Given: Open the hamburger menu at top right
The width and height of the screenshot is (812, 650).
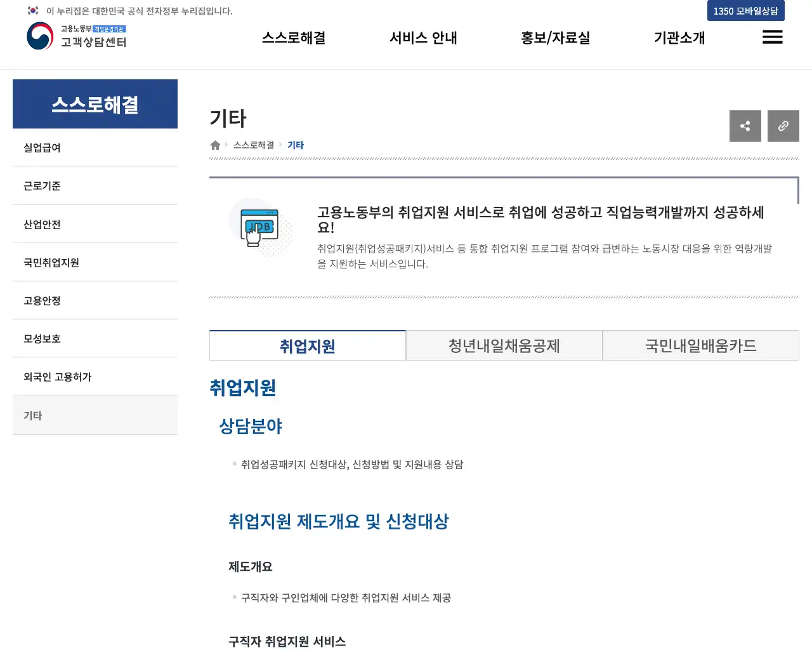Looking at the screenshot, I should (x=772, y=37).
